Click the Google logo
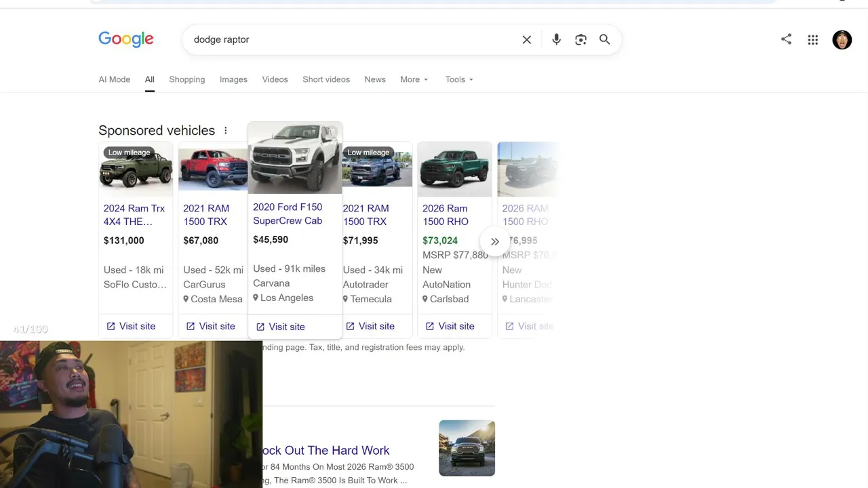Viewport: 868px width, 488px height. click(126, 39)
